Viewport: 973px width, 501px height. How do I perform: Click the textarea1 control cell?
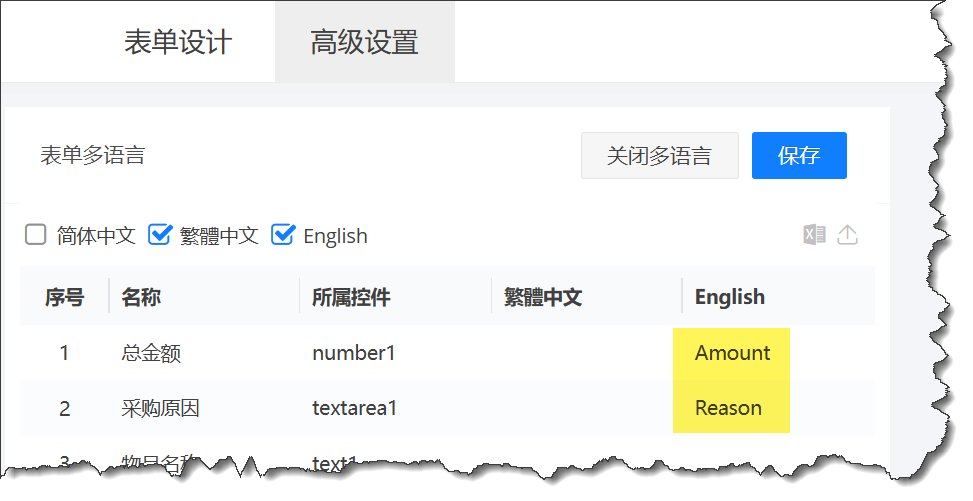(x=354, y=408)
